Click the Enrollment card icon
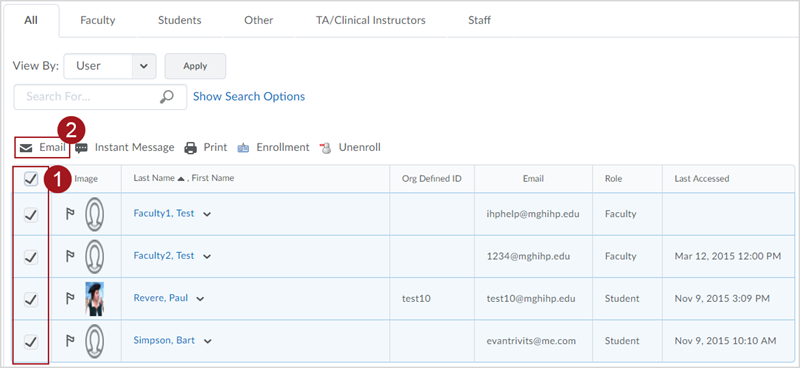 pyautogui.click(x=243, y=148)
